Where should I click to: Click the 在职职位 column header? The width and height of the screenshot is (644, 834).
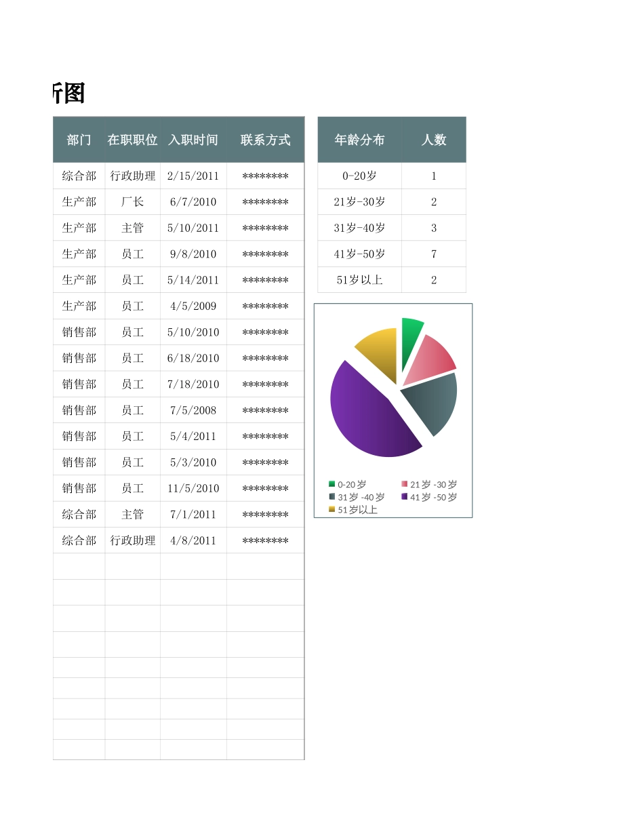(x=132, y=140)
